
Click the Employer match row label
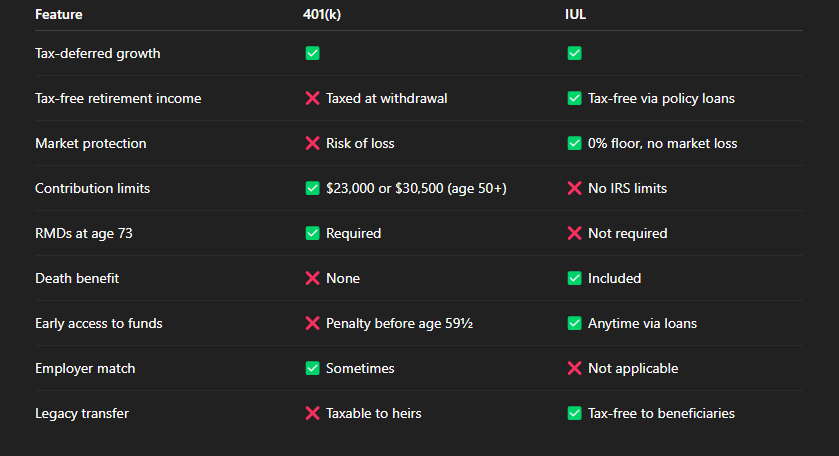[x=85, y=368]
